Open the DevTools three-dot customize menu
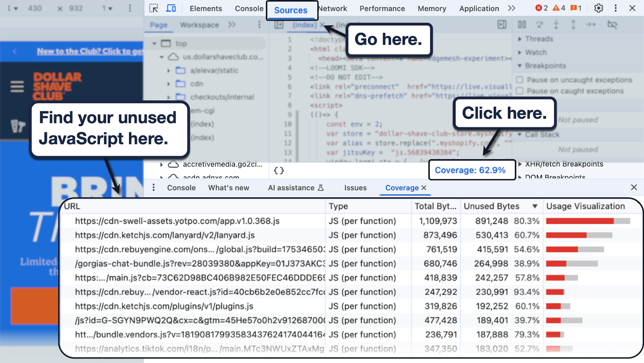 pyautogui.click(x=615, y=8)
